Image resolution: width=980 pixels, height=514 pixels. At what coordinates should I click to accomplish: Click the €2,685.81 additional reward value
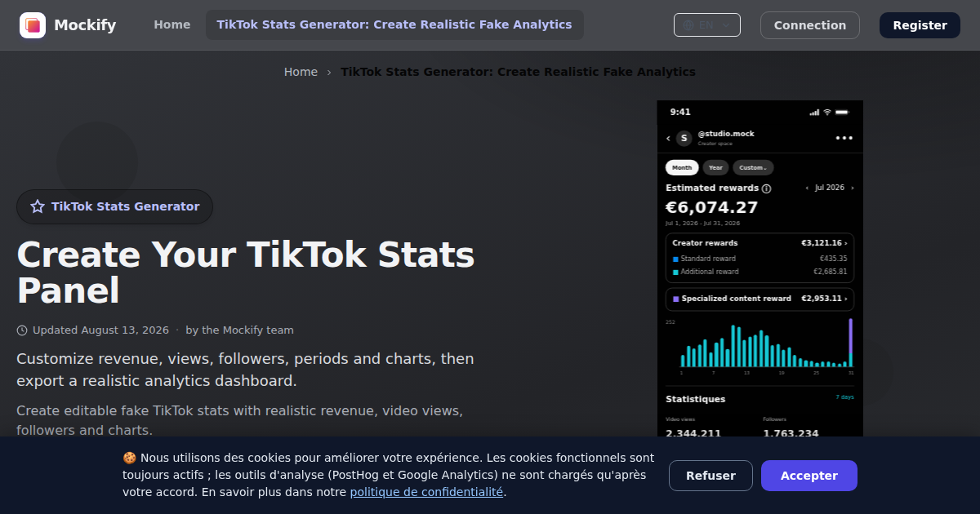coord(830,272)
